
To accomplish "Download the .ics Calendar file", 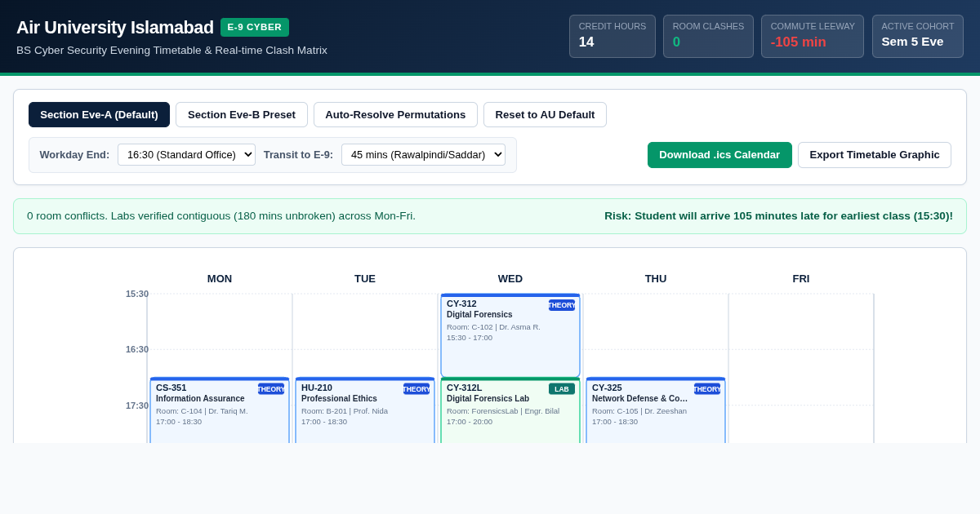I will point(719,155).
